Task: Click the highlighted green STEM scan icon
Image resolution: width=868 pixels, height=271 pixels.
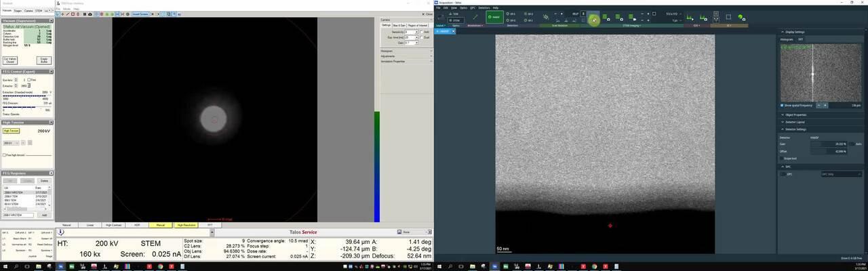Action: (x=594, y=18)
